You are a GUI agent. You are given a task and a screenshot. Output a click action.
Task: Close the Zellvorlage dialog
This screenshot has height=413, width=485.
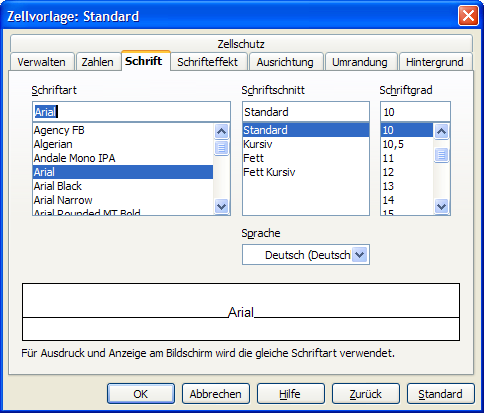(468, 15)
